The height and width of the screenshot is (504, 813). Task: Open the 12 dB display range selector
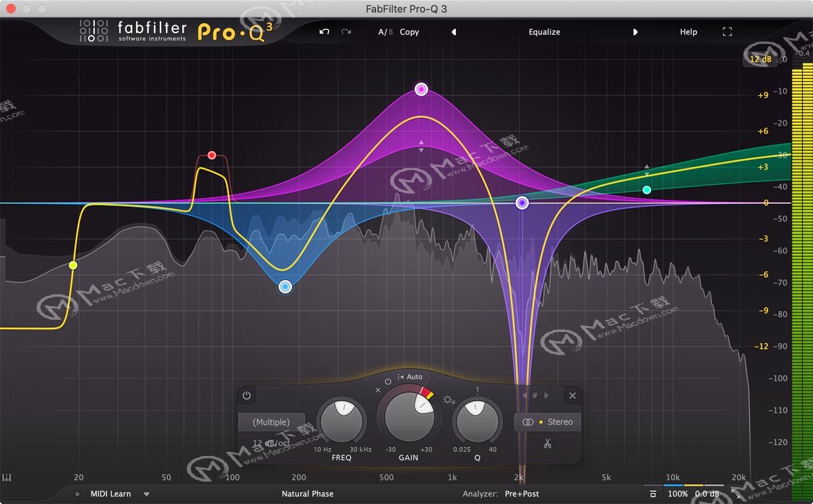pos(760,60)
